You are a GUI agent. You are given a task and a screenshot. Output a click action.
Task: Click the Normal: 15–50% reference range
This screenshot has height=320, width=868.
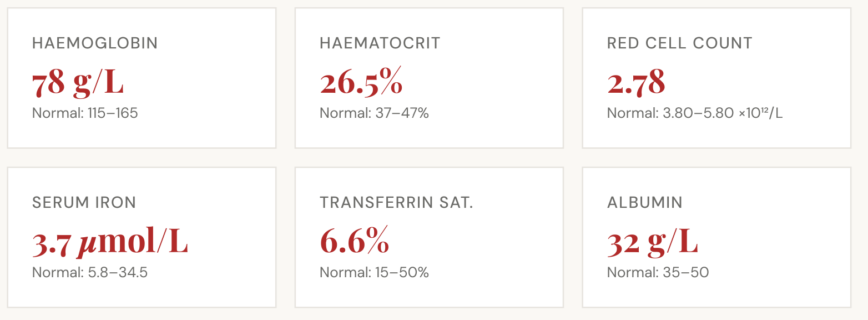[x=374, y=273]
